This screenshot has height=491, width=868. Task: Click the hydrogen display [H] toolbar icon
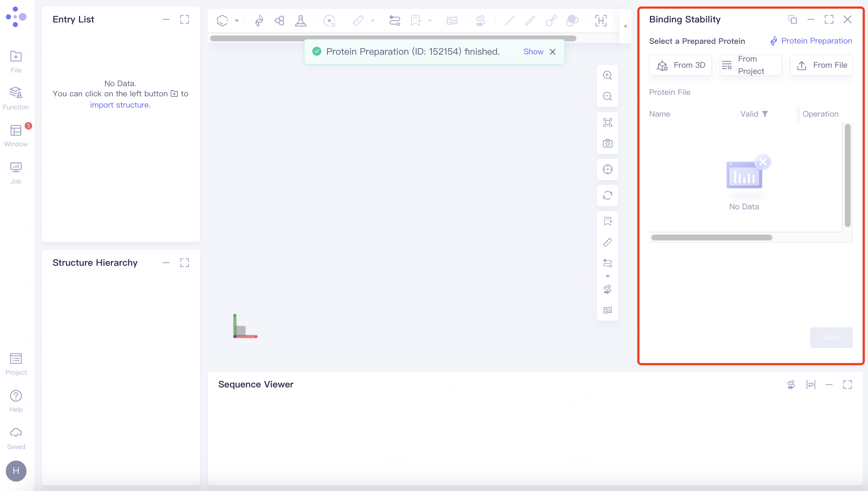[601, 21]
